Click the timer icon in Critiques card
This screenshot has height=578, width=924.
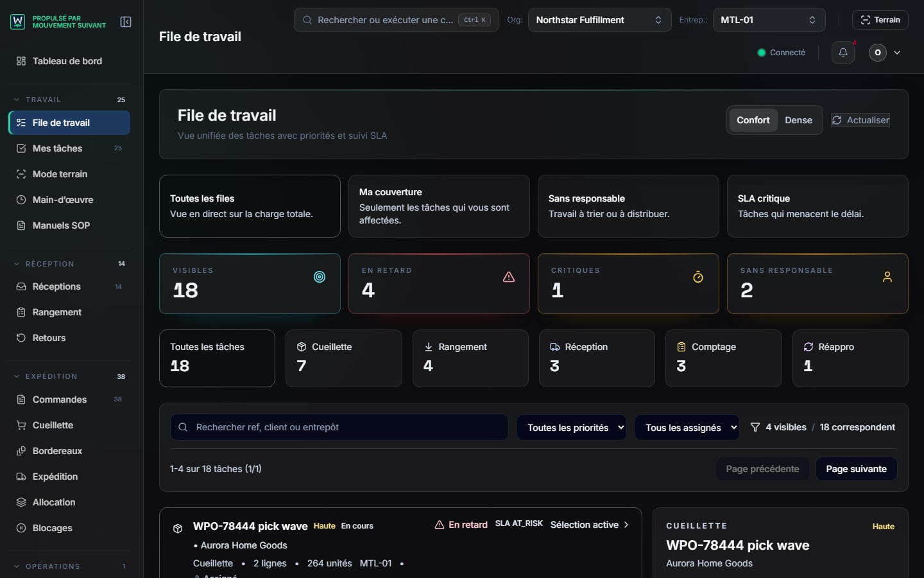pyautogui.click(x=698, y=277)
